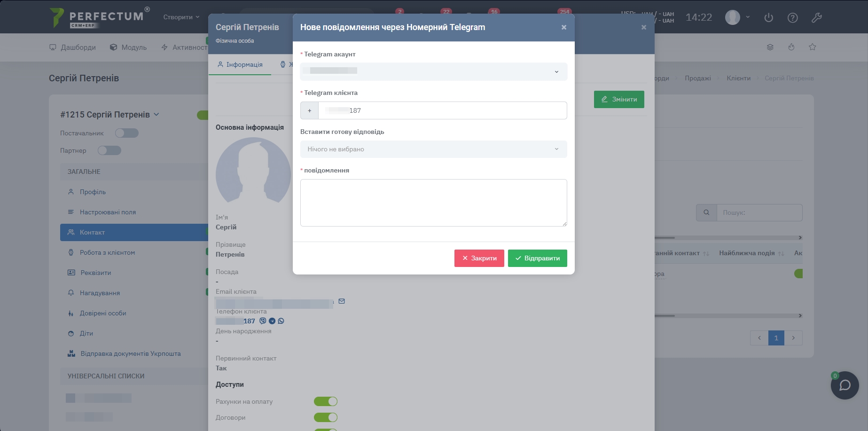Screen dimensions: 868x431
Task: Click the повідомлення text area
Action: coord(434,203)
